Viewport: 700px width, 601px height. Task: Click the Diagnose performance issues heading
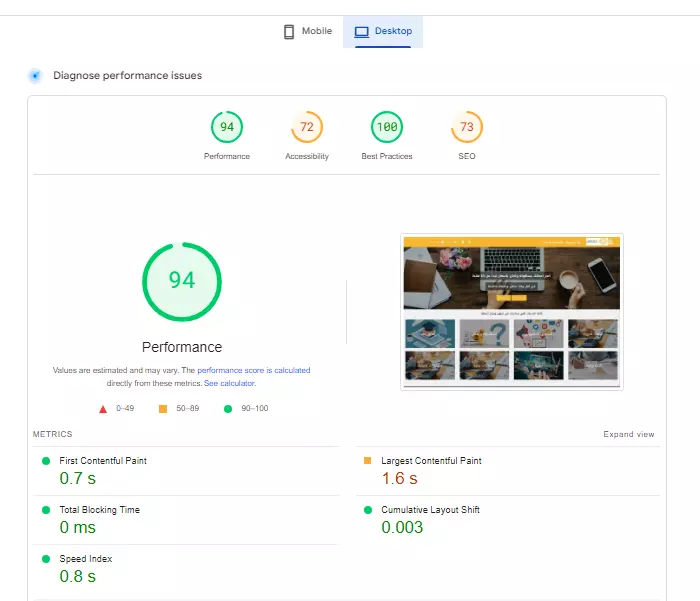pos(127,75)
